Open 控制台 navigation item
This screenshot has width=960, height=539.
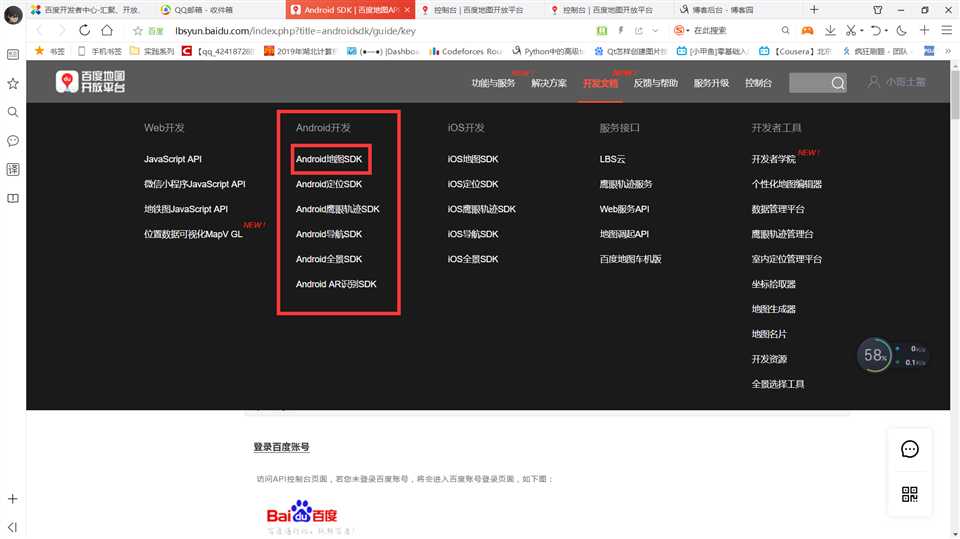(x=759, y=83)
